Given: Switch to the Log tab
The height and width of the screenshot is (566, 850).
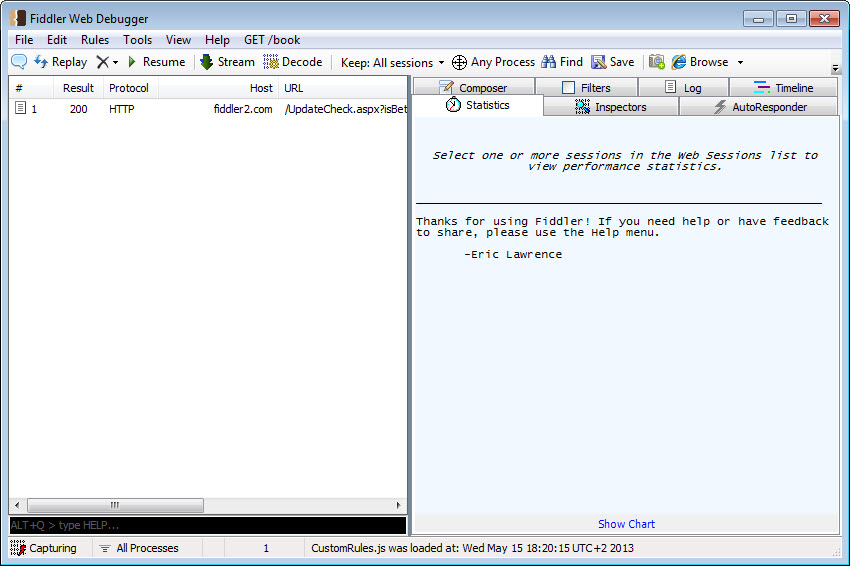Looking at the screenshot, I should [683, 87].
